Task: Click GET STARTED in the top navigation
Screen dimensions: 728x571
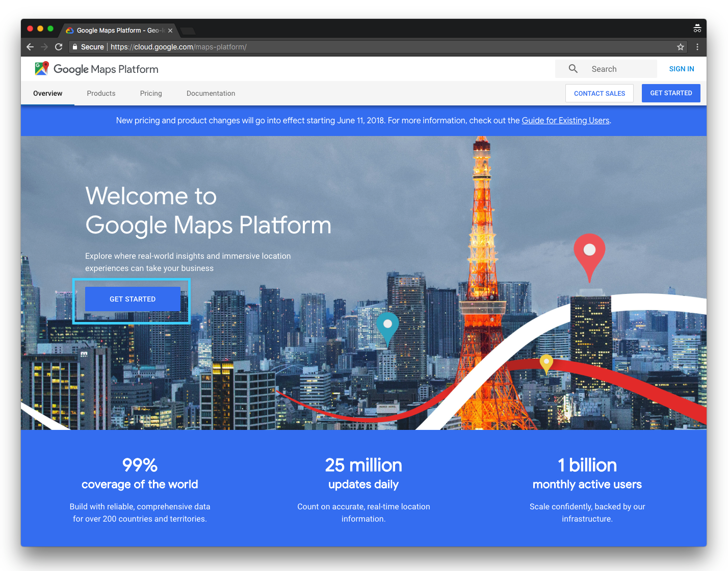Action: point(671,93)
